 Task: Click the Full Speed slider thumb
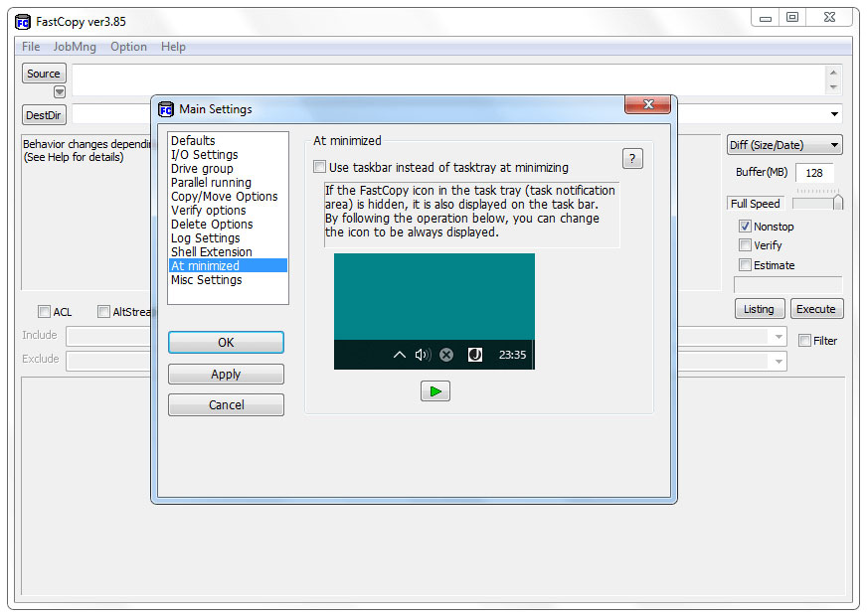click(x=838, y=202)
